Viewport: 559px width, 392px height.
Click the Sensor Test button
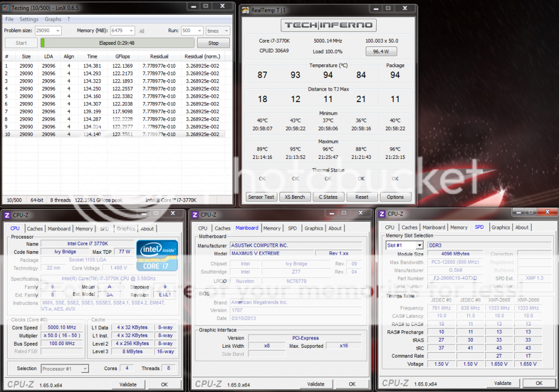(x=261, y=197)
